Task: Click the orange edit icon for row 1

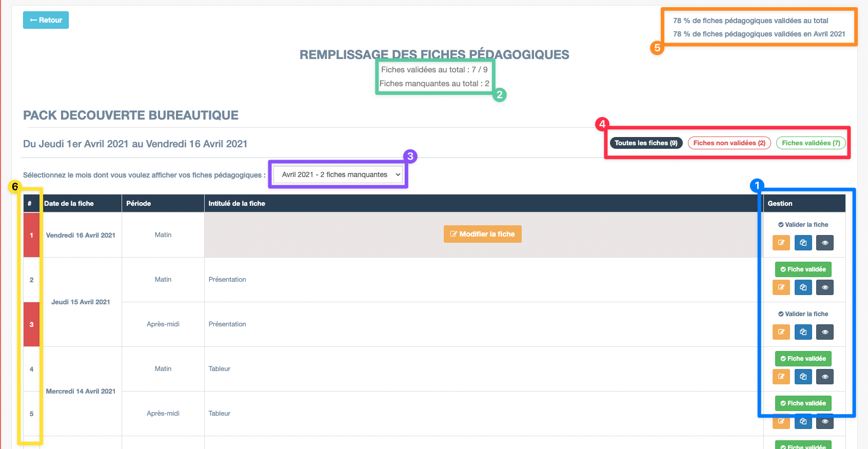Action: click(781, 243)
